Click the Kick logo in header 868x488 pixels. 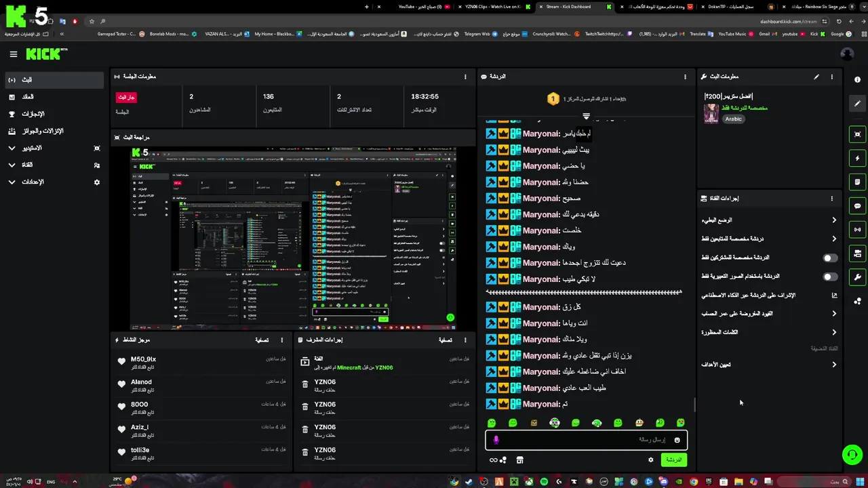click(x=47, y=54)
